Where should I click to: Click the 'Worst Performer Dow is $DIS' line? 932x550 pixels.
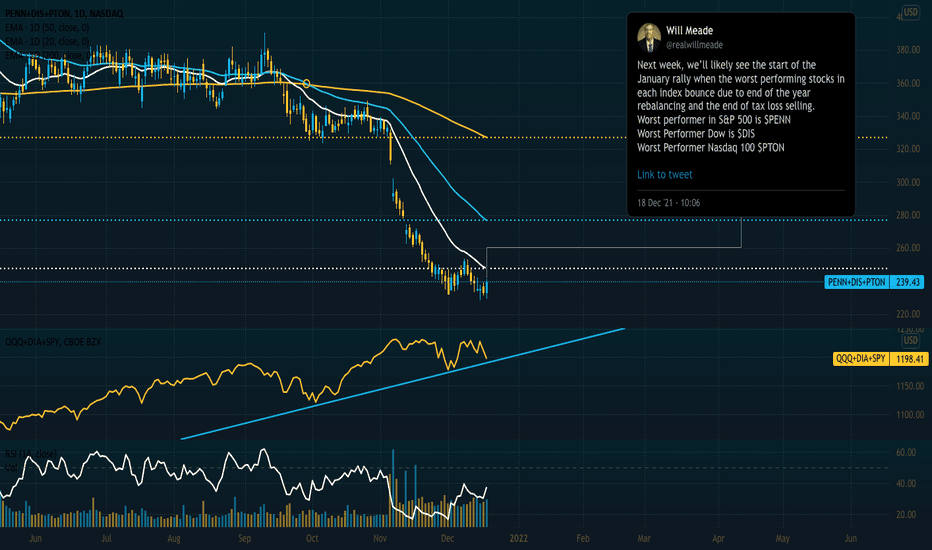tap(696, 134)
